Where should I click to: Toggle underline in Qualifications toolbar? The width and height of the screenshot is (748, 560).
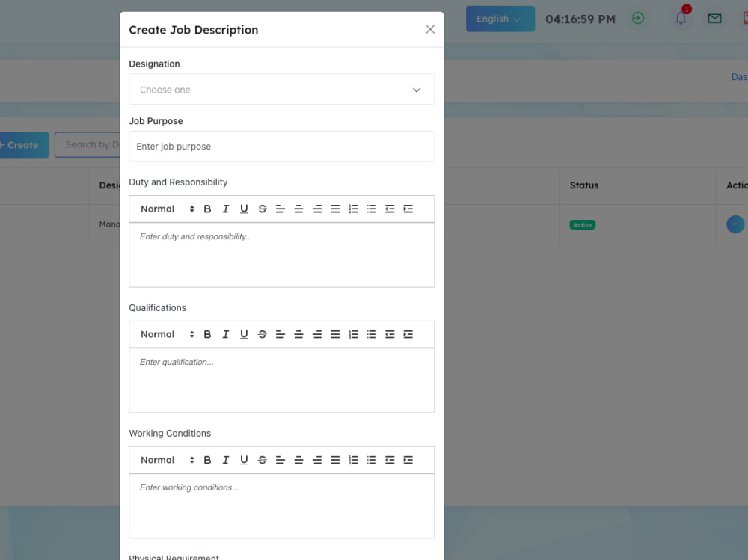(x=244, y=334)
